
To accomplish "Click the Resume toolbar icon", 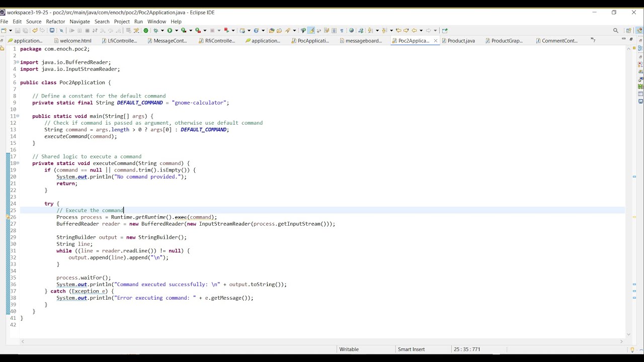I will coord(72,30).
